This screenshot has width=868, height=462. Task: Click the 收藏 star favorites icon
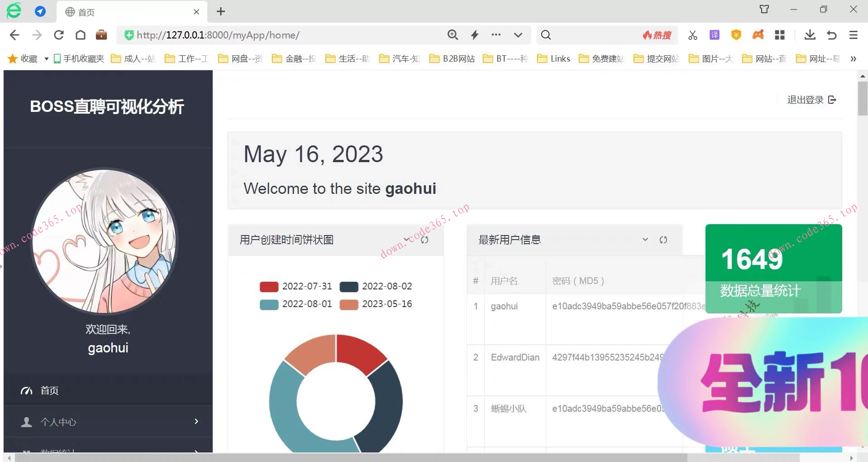tap(13, 58)
